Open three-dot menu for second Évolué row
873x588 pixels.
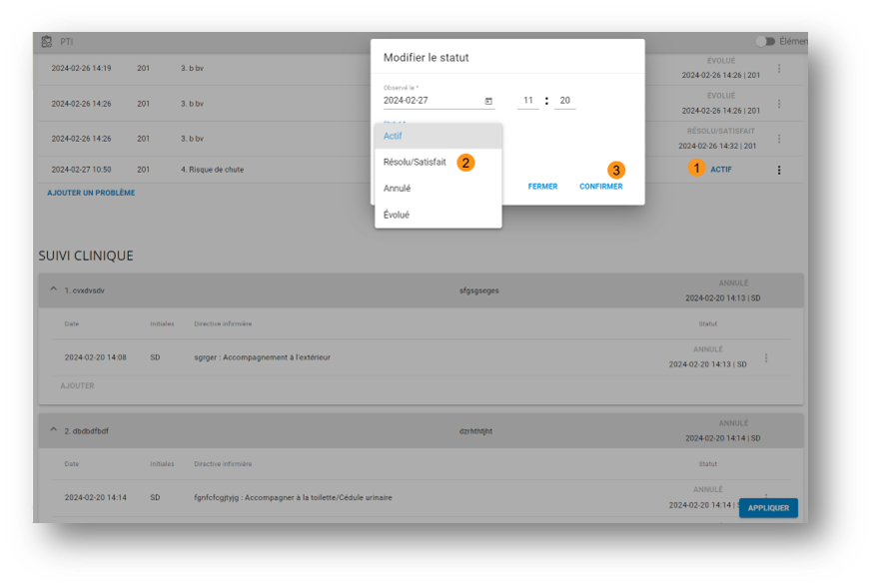[x=779, y=104]
